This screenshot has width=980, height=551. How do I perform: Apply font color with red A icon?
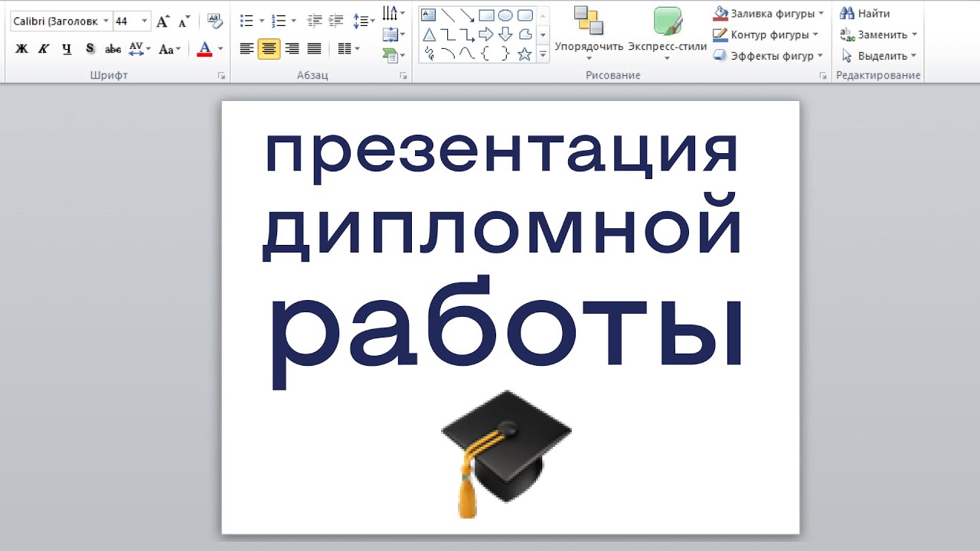(204, 49)
